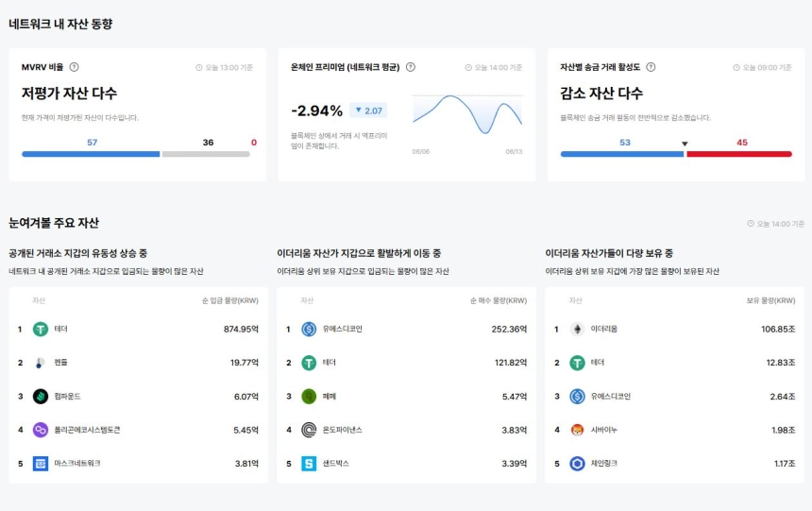Click clock icon in the 온체인 프리미엄 card
This screenshot has width=812, height=511.
click(x=468, y=67)
